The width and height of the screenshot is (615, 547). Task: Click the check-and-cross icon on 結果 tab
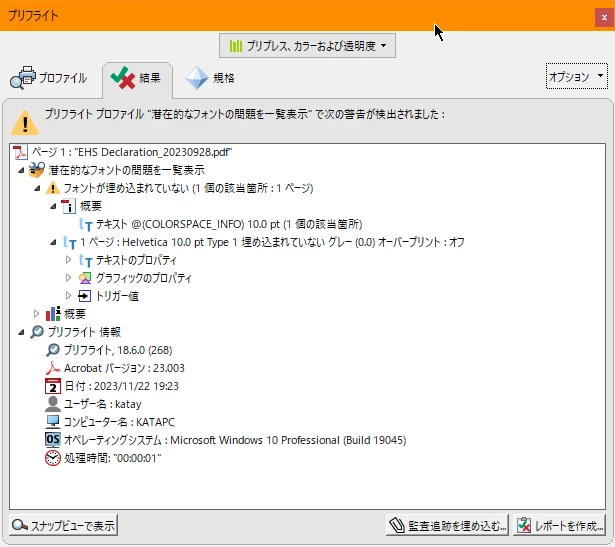click(x=123, y=77)
